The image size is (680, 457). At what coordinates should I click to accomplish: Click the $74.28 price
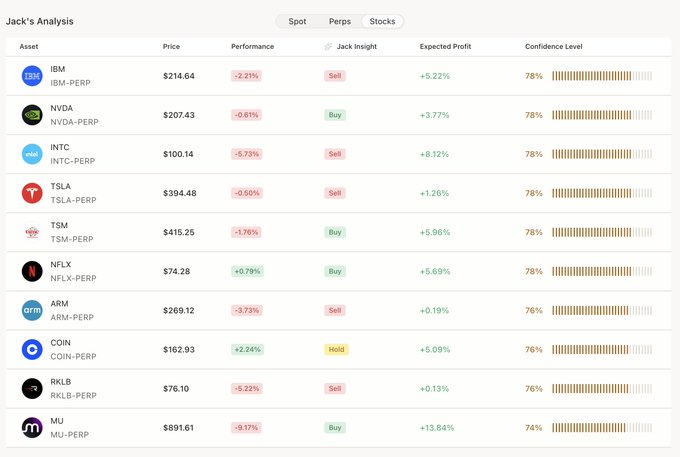[177, 271]
